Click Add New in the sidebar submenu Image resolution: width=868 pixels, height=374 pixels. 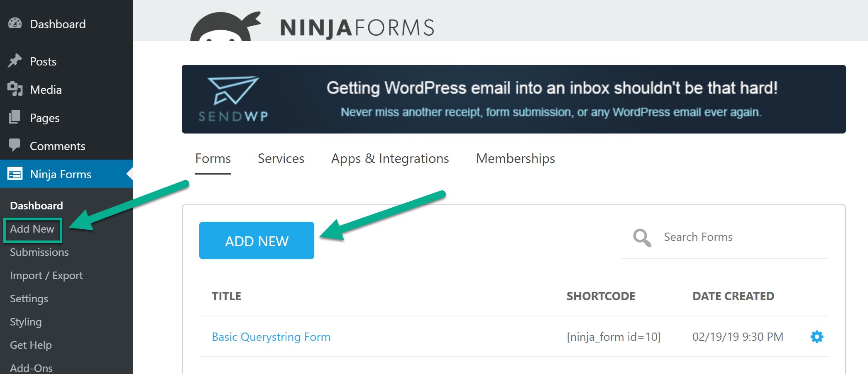32,229
